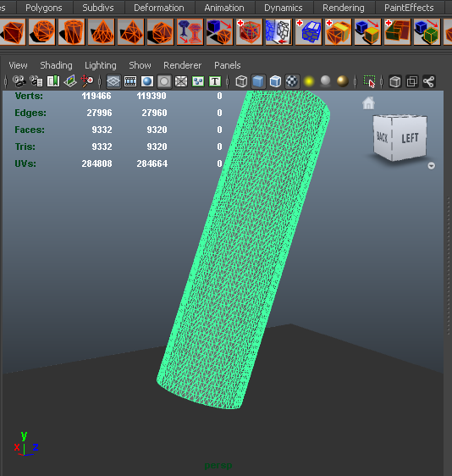Toggle wireframe on shaded mode
This screenshot has height=476, width=452.
point(275,81)
